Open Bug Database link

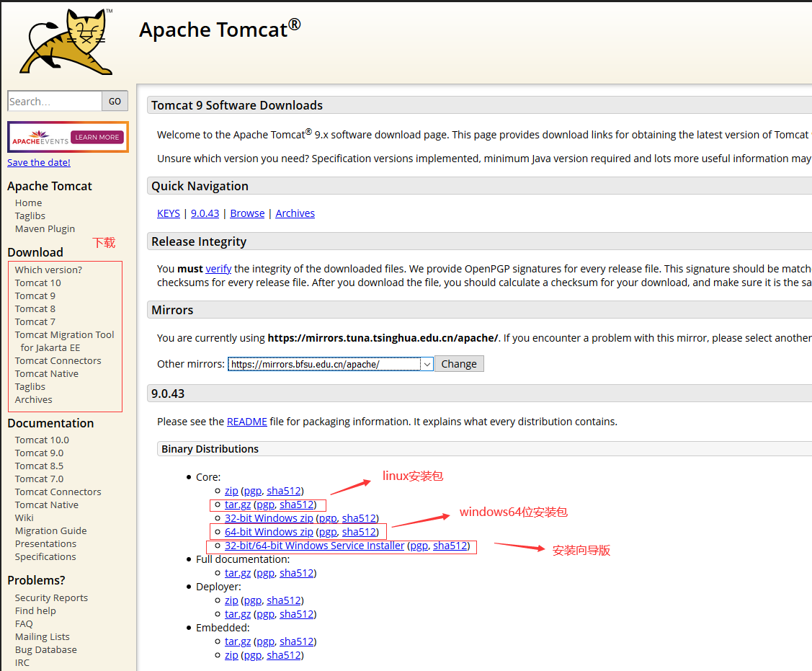[45, 649]
